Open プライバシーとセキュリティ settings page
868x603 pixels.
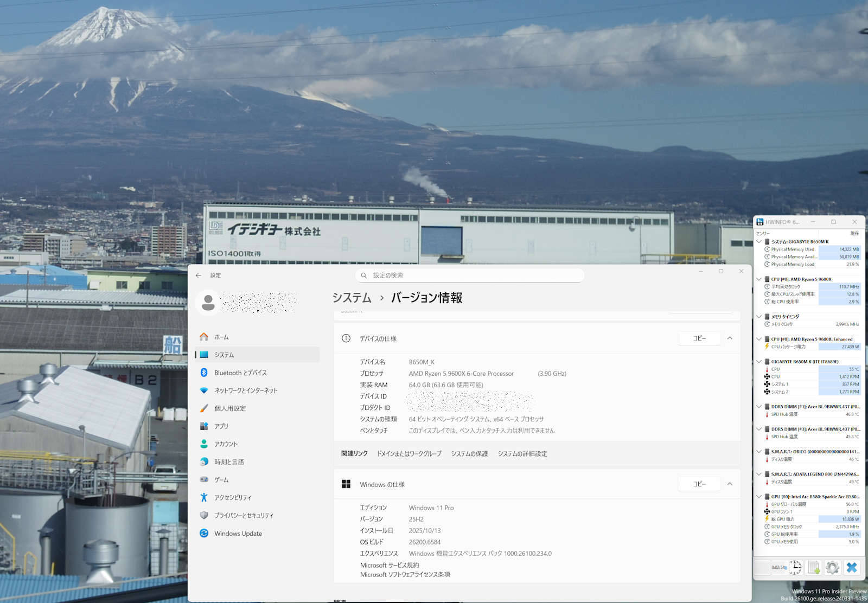pyautogui.click(x=244, y=516)
